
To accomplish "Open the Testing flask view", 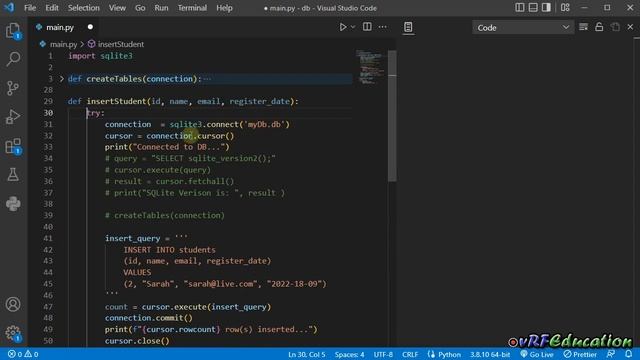I will 13,175.
